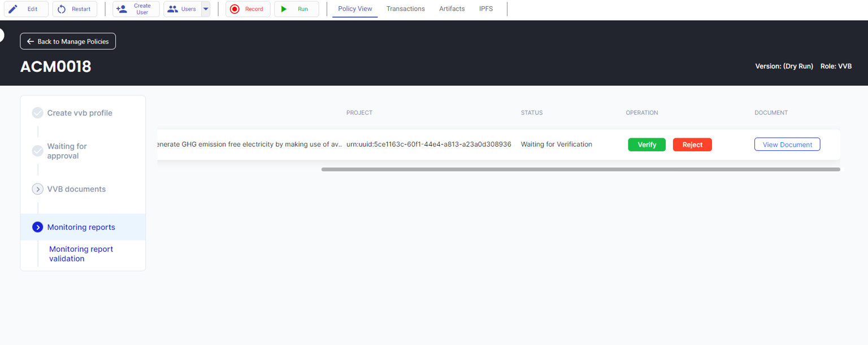Click the Create User person-plus icon
Image resolution: width=868 pixels, height=345 pixels.
pyautogui.click(x=121, y=9)
